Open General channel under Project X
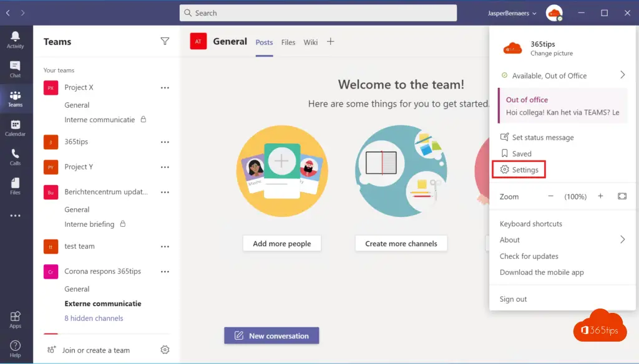The width and height of the screenshot is (639, 364). pyautogui.click(x=77, y=105)
